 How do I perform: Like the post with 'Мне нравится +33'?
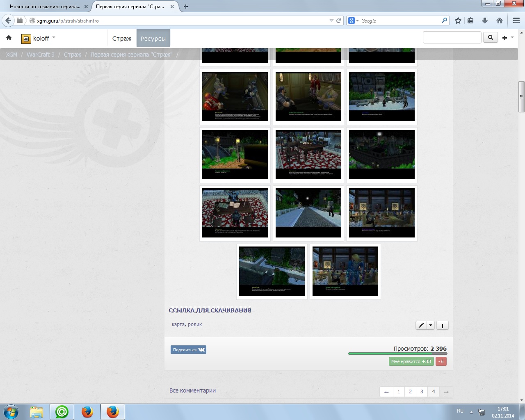pos(411,361)
